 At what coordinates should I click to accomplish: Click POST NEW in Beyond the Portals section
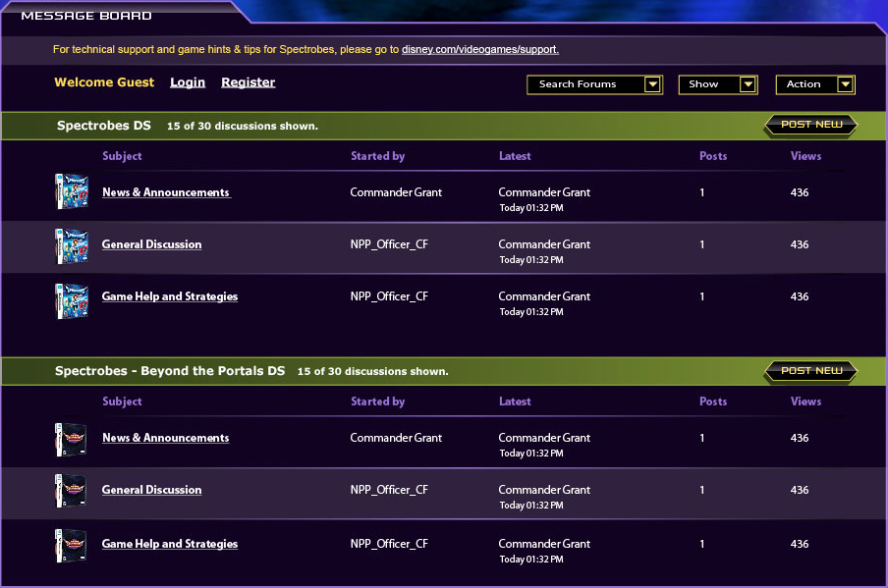tap(811, 371)
